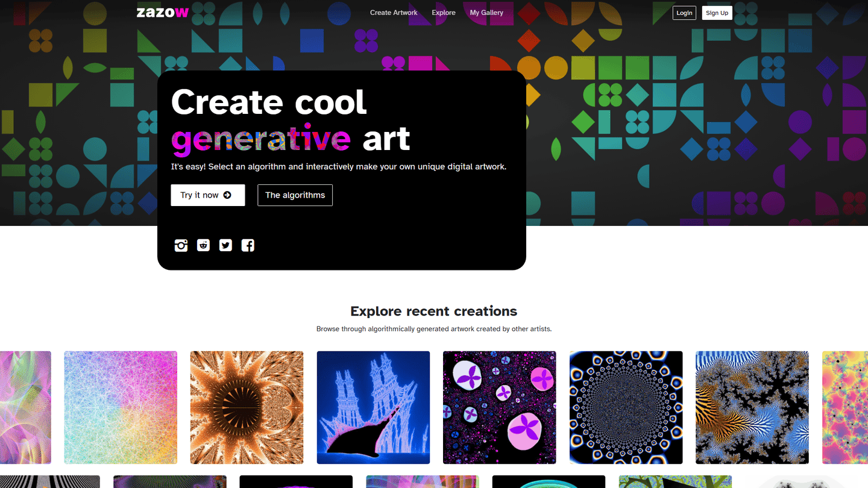Open the partially visible pastel swirl artwork at left edge
The width and height of the screenshot is (868, 488).
[x=25, y=407]
